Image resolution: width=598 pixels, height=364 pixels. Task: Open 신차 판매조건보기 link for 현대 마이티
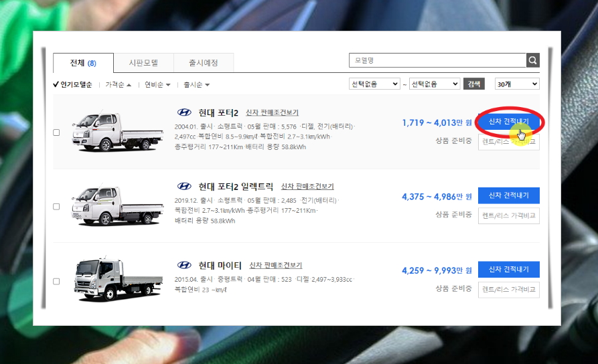(x=275, y=265)
